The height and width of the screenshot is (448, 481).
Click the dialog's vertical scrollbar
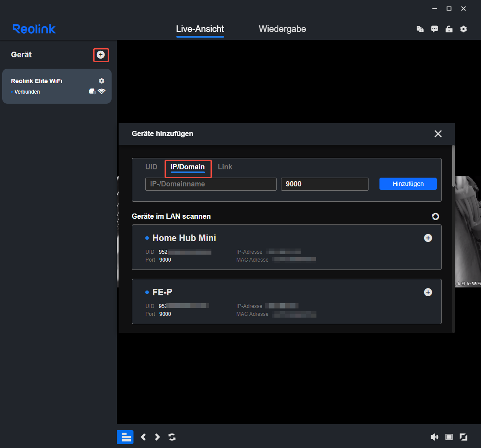[x=453, y=165]
